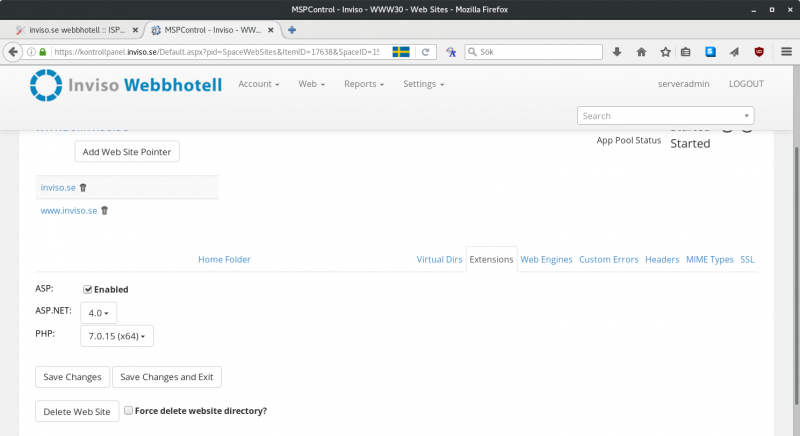Click the Firefox Sök search field
This screenshot has width=800, height=436.
[x=534, y=52]
